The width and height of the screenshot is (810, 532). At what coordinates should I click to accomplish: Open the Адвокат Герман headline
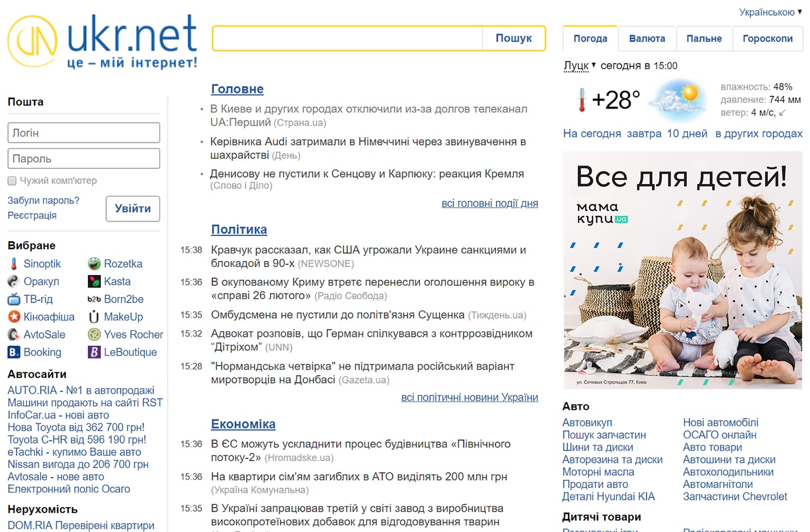[372, 340]
